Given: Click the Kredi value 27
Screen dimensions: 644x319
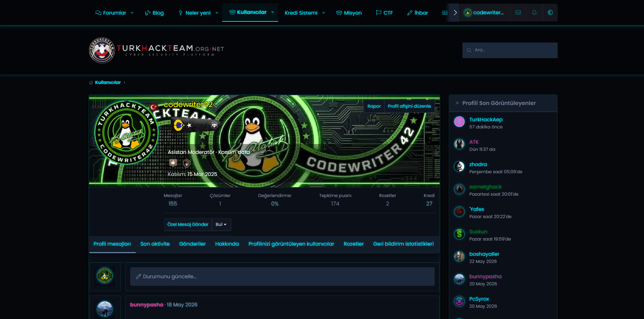Looking at the screenshot, I should (x=429, y=204).
